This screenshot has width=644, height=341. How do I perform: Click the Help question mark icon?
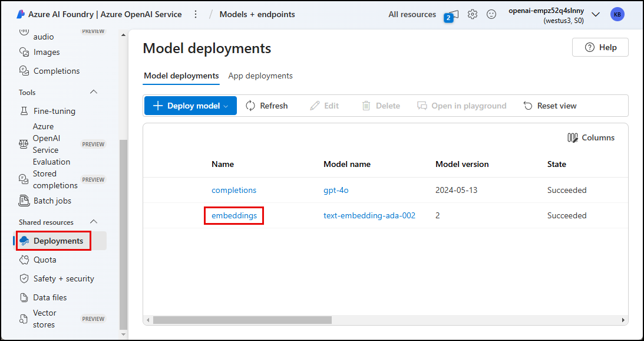pos(589,47)
